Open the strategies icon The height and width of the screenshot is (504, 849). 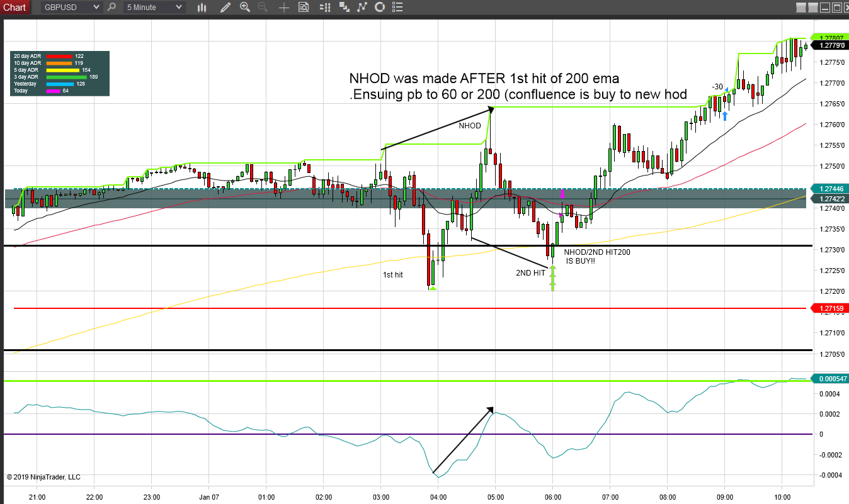pos(380,8)
